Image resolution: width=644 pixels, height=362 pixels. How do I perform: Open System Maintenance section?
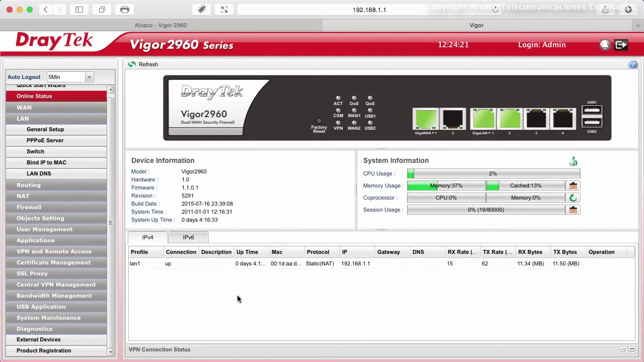pos(56,318)
